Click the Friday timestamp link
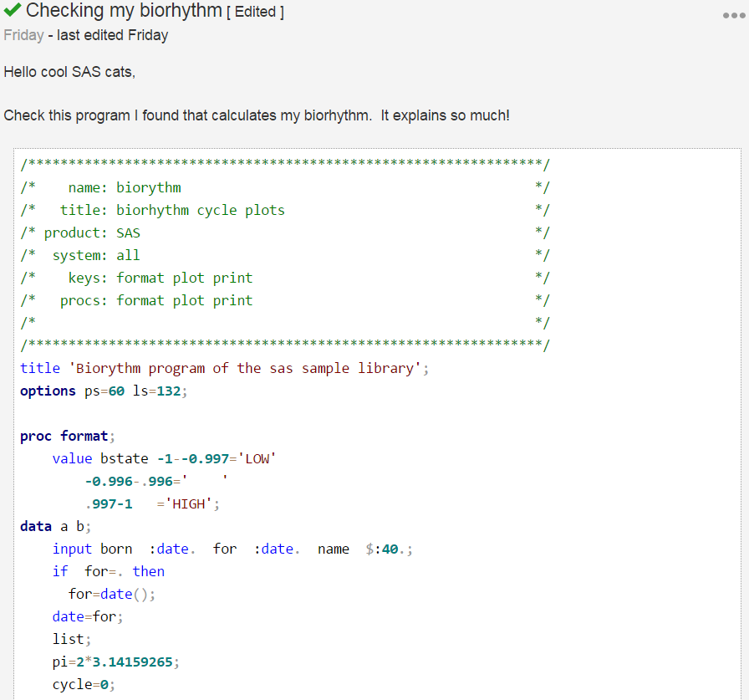The width and height of the screenshot is (749, 700). 25,35
